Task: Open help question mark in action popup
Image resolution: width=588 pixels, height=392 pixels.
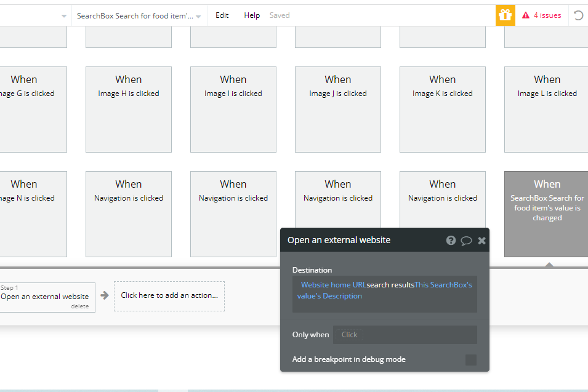Action: coord(451,240)
